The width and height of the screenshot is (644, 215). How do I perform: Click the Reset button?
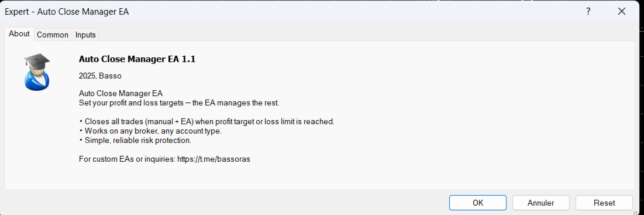click(604, 203)
